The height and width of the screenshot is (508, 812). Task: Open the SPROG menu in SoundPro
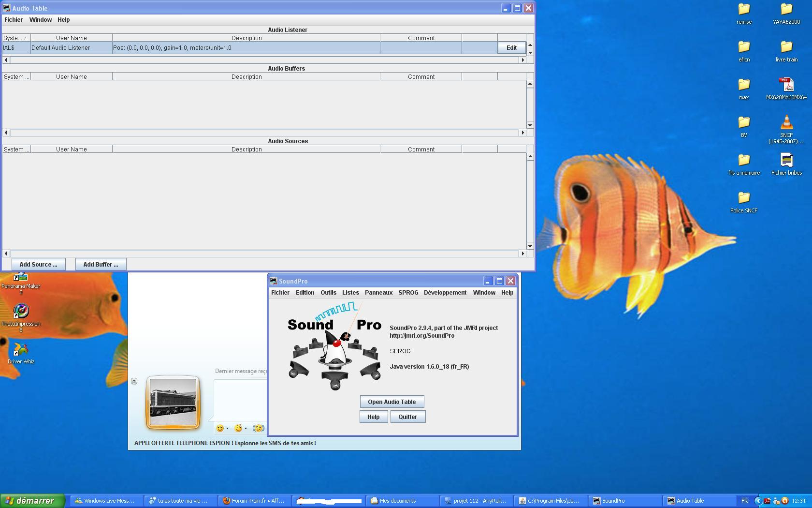tap(408, 293)
